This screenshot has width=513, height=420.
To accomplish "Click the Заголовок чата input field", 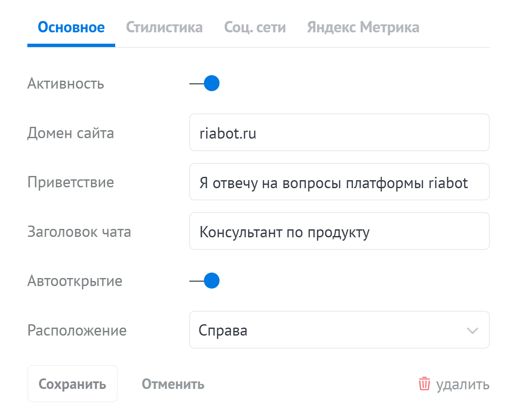I will pos(339,231).
